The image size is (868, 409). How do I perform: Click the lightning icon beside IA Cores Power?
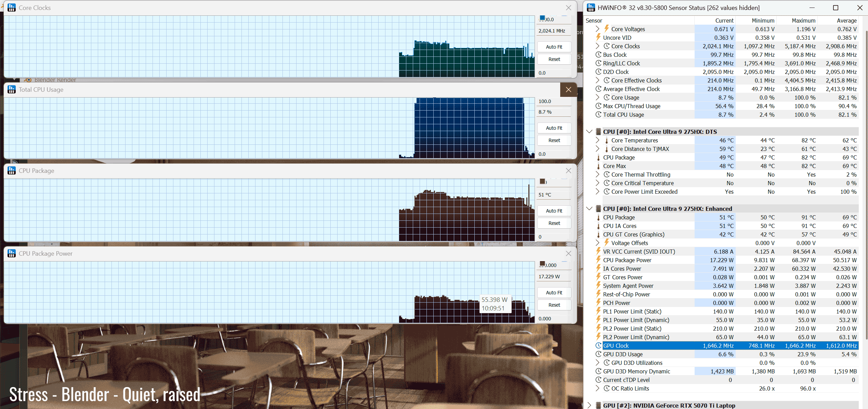598,269
